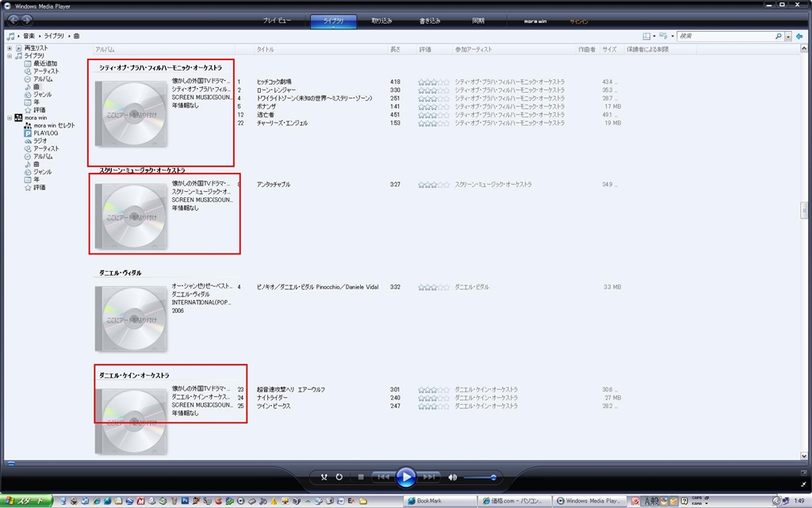This screenshot has width=812, height=508.
Task: Select 評価 under ライブラリ
Action: coord(40,110)
